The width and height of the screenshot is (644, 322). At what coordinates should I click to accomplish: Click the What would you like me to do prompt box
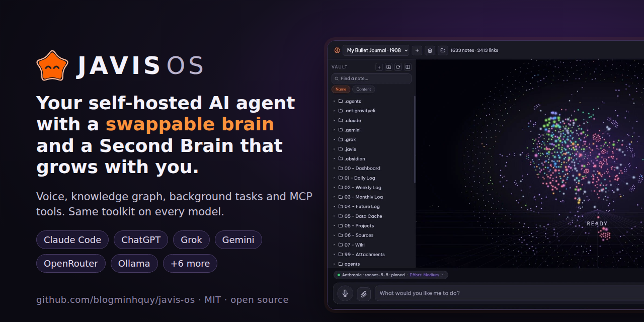(x=509, y=293)
